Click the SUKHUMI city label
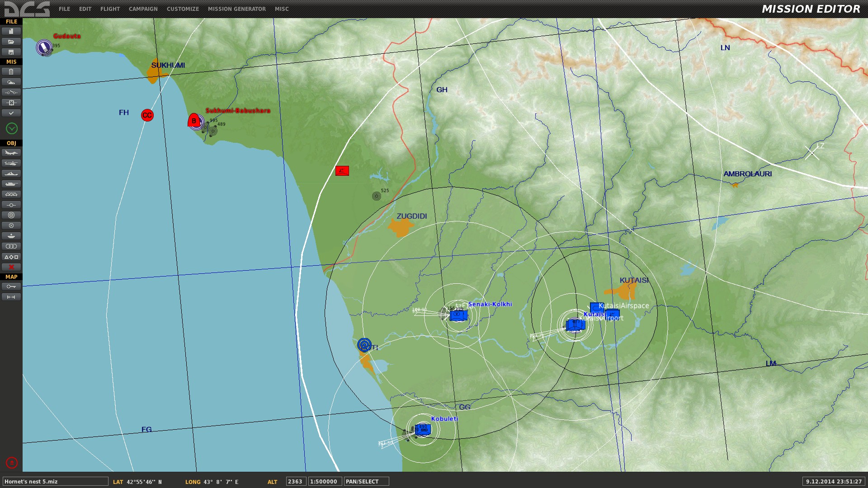The width and height of the screenshot is (868, 488). pos(168,66)
